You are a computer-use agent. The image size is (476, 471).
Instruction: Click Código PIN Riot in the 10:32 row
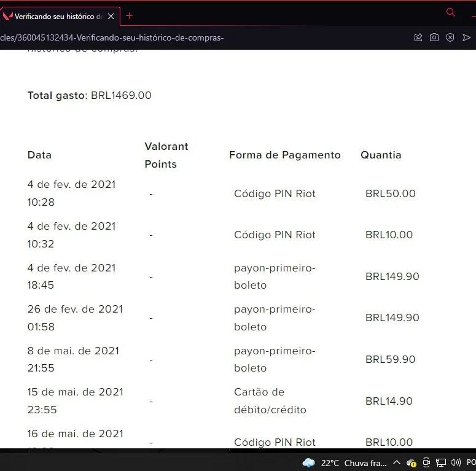click(275, 235)
